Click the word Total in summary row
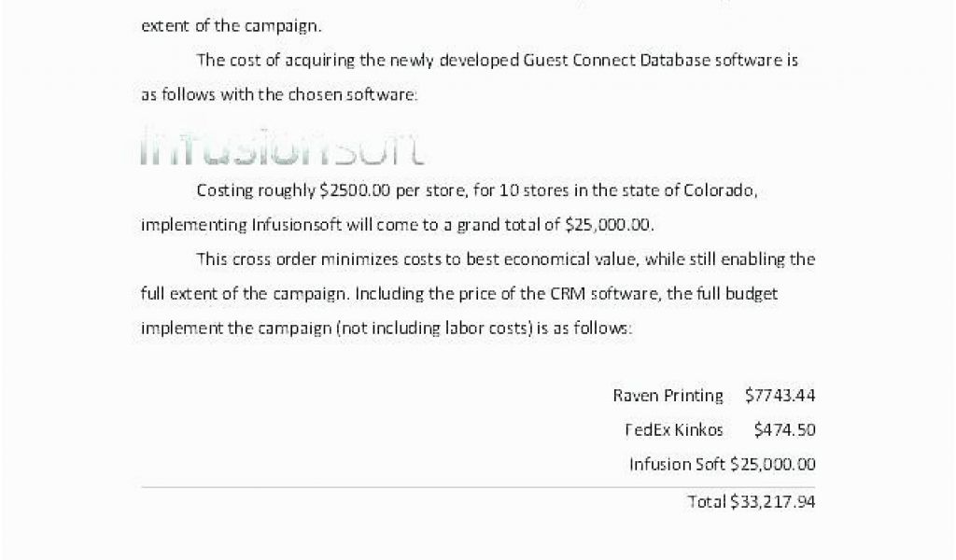Viewport: 956px width, 560px height. pyautogui.click(x=707, y=501)
